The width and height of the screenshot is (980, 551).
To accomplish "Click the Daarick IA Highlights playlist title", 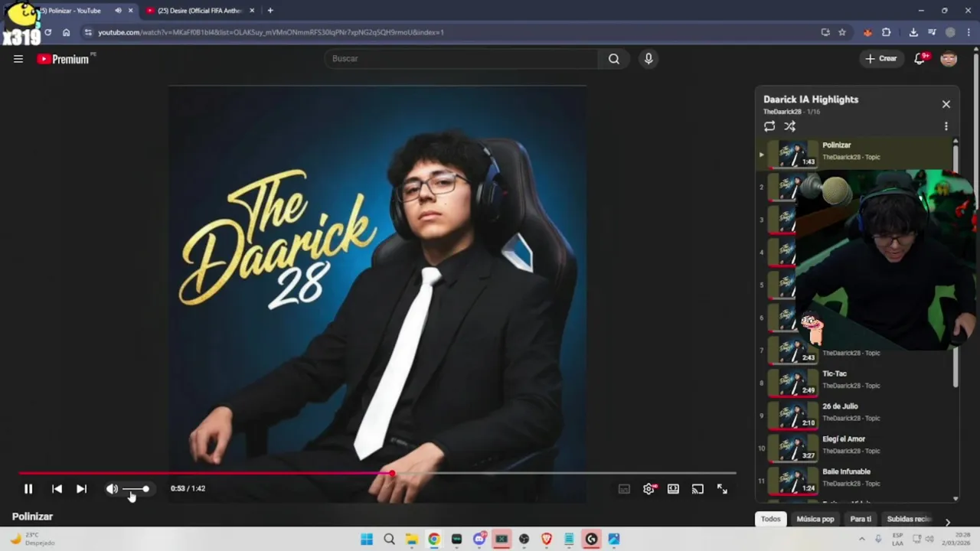I will click(x=811, y=99).
